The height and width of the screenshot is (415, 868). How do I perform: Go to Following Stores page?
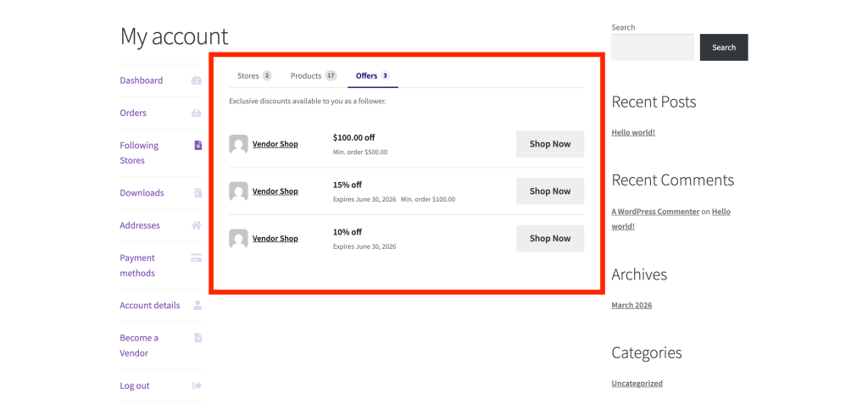tap(139, 152)
